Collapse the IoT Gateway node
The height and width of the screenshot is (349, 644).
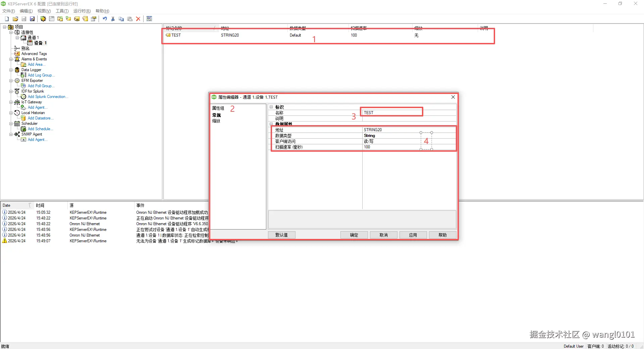click(11, 102)
